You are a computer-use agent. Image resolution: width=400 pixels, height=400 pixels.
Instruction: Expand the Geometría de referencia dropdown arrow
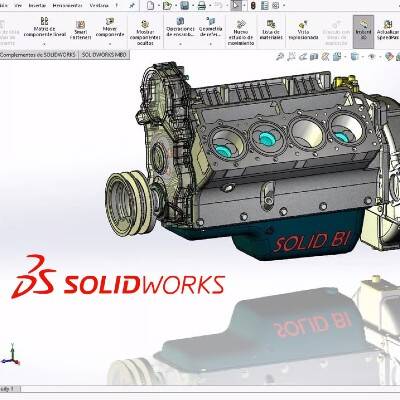pyautogui.click(x=211, y=44)
